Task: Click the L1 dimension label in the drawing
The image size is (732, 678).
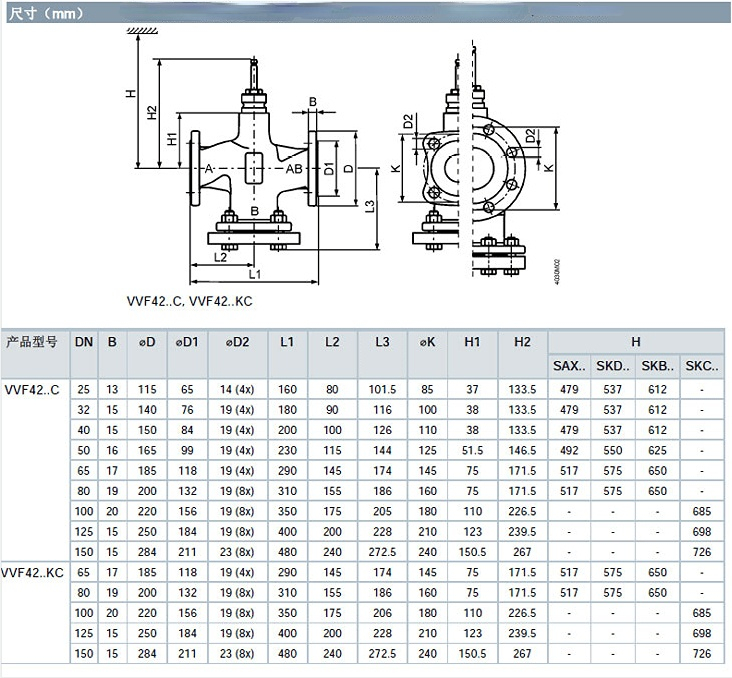Action: pos(254,273)
